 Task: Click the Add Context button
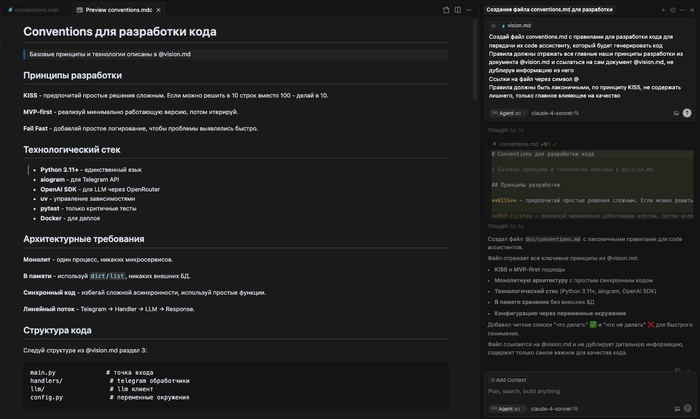(x=510, y=380)
